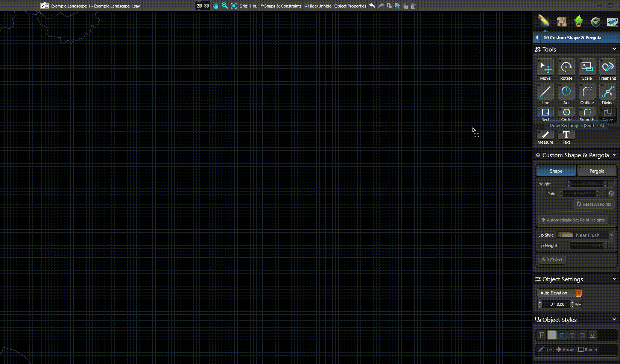Open the pencil drawing stage icon

pyautogui.click(x=543, y=21)
